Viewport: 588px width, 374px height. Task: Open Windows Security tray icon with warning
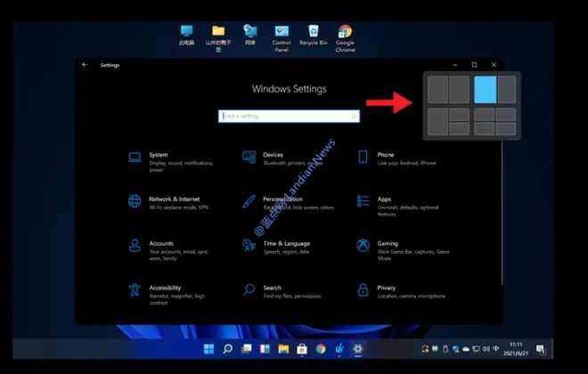click(x=455, y=349)
